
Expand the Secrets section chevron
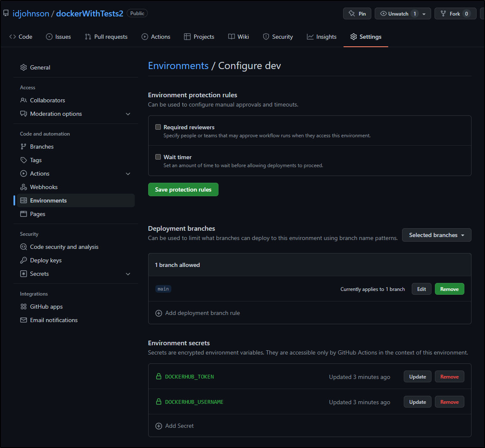[x=128, y=274]
